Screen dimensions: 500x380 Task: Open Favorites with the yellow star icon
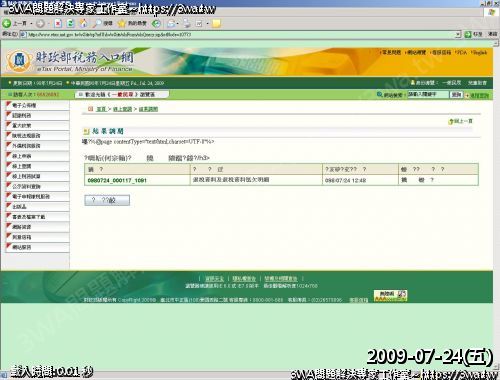(122, 23)
